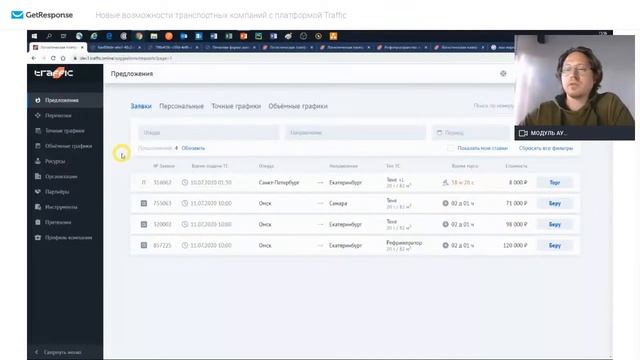
Task: Close the first browser tab
Action: 82,47
